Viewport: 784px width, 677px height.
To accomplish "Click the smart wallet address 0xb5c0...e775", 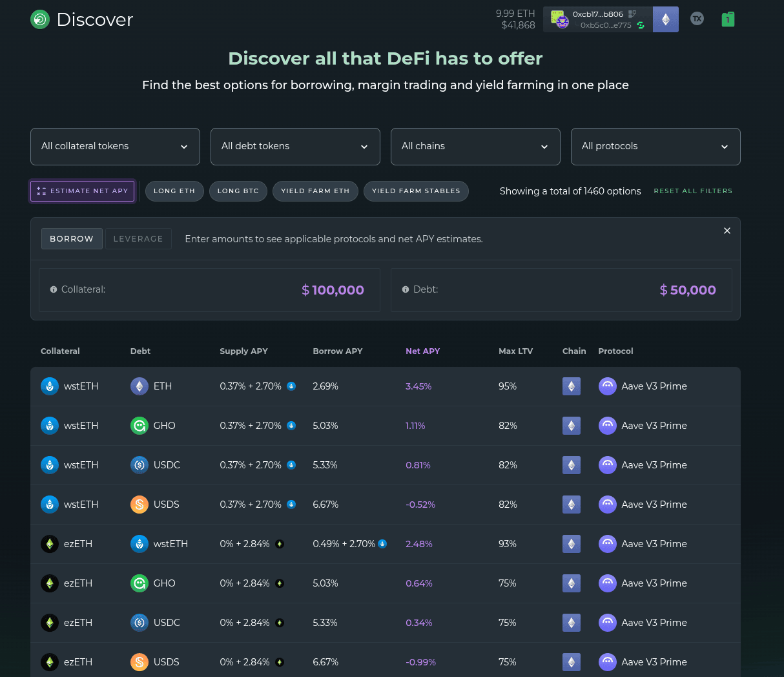I will click(606, 25).
